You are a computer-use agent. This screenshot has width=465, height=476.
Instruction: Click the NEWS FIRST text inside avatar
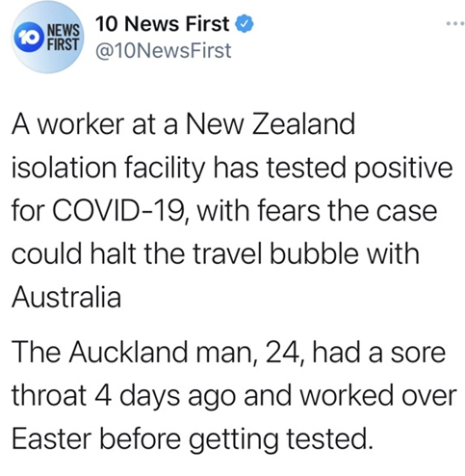click(63, 38)
